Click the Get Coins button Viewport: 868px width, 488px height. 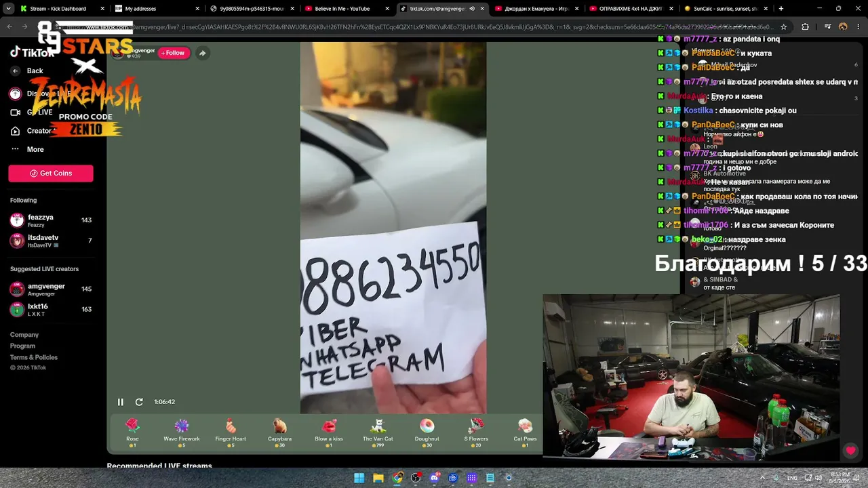(x=51, y=174)
